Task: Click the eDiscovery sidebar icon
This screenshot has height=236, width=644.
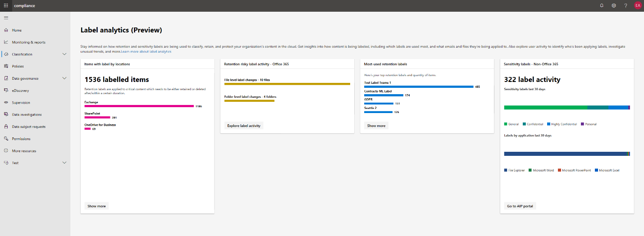Action: click(x=6, y=91)
